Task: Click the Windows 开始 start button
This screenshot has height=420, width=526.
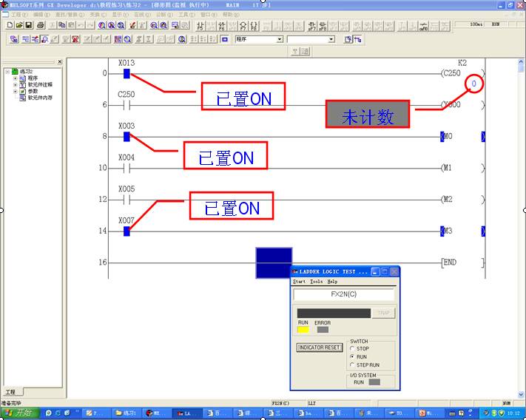Action: coord(20,413)
